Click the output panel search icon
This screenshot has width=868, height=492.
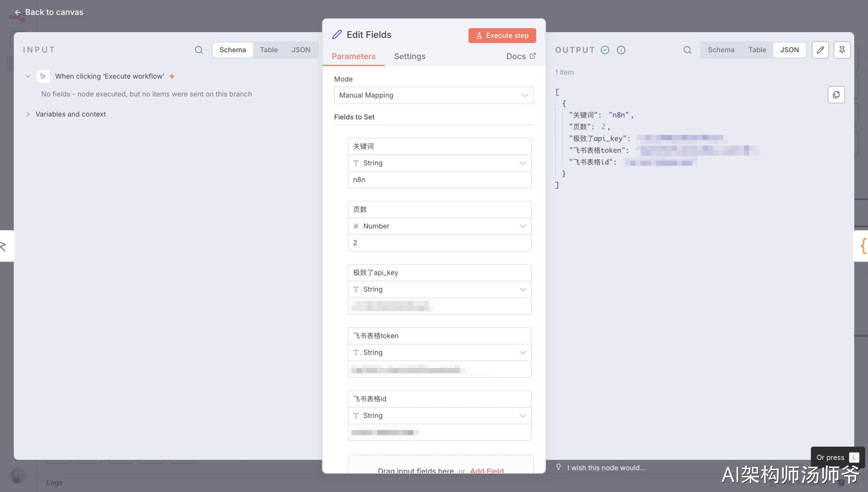[687, 50]
